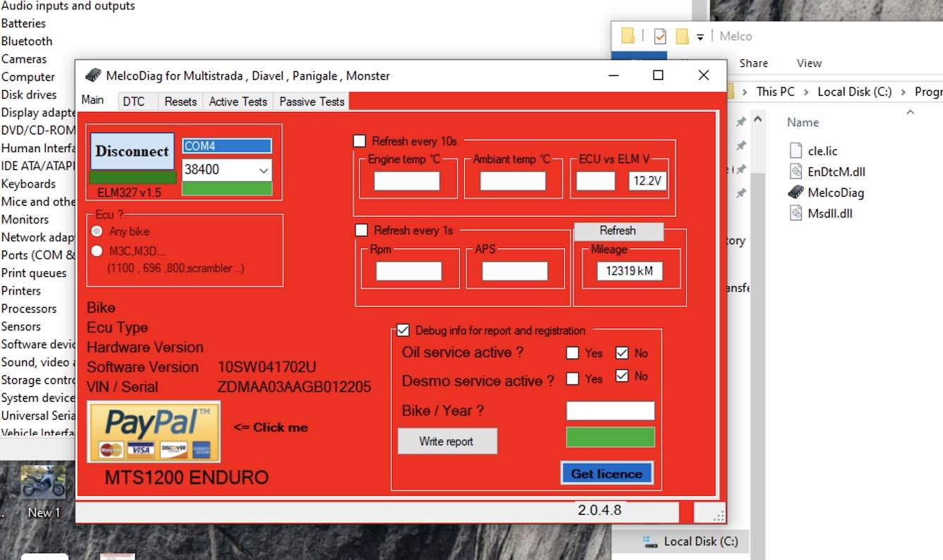Open the Active Tests tab

[x=238, y=101]
